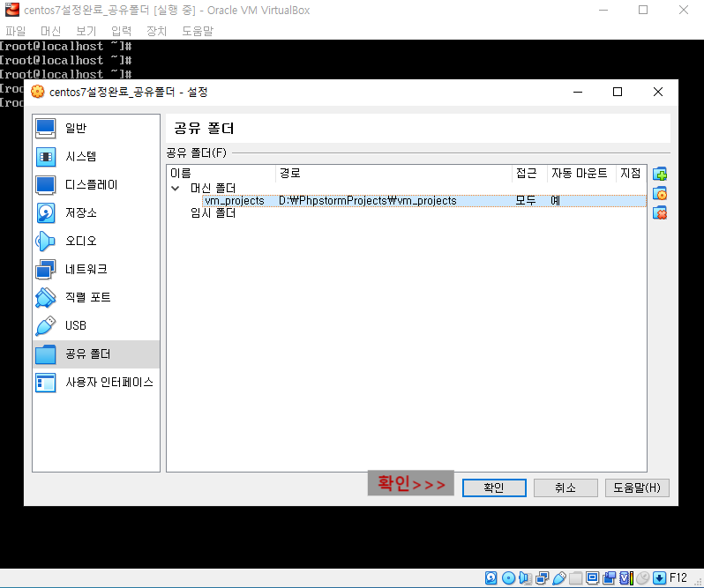
Task: Open the 사용자 인터페이스 settings category
Action: tap(95, 383)
